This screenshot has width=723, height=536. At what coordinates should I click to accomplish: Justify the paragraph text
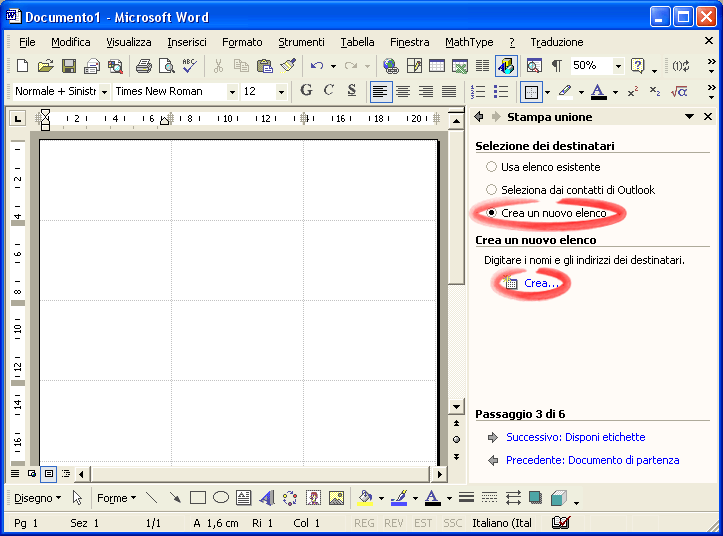[x=449, y=92]
